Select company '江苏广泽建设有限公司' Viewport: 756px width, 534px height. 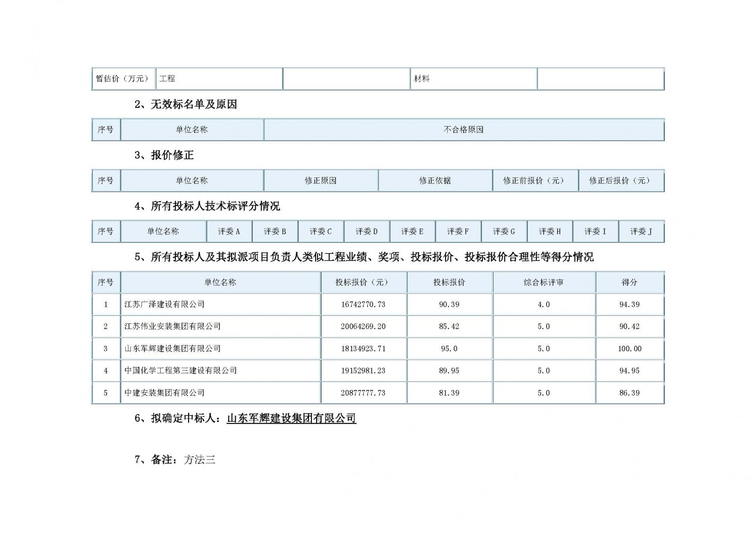click(164, 305)
